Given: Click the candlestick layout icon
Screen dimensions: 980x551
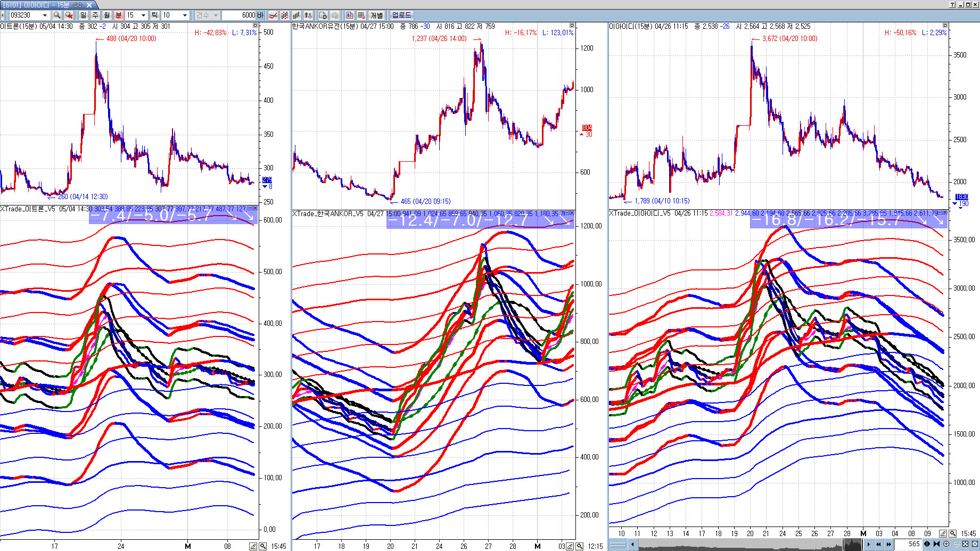Looking at the screenshot, I should coord(350,15).
